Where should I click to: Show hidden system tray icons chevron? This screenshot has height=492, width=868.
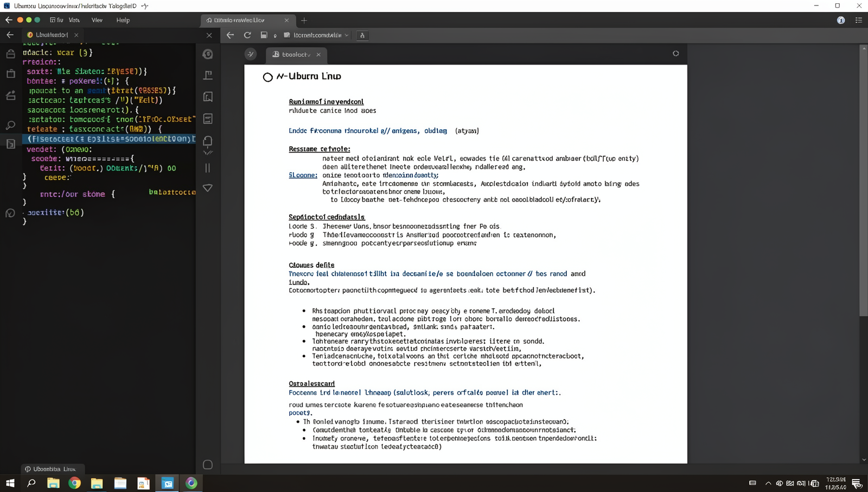tap(768, 483)
